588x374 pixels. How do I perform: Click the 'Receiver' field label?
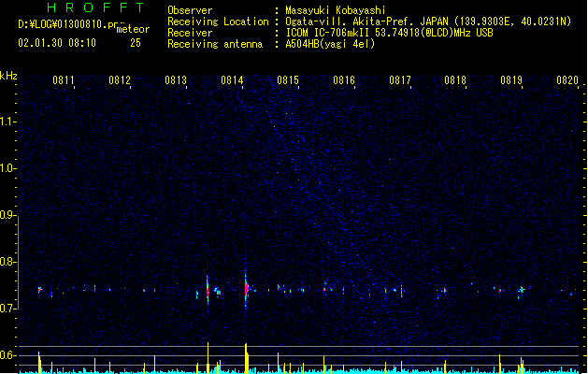click(190, 33)
